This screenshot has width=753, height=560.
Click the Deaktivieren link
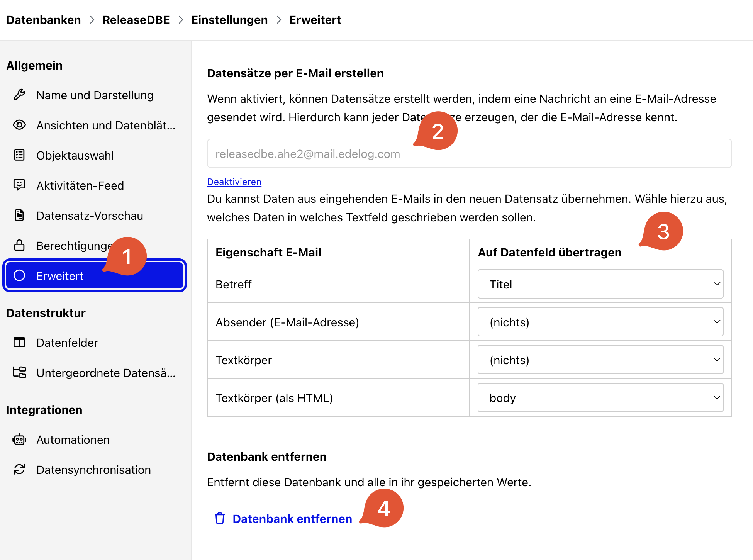tap(234, 182)
